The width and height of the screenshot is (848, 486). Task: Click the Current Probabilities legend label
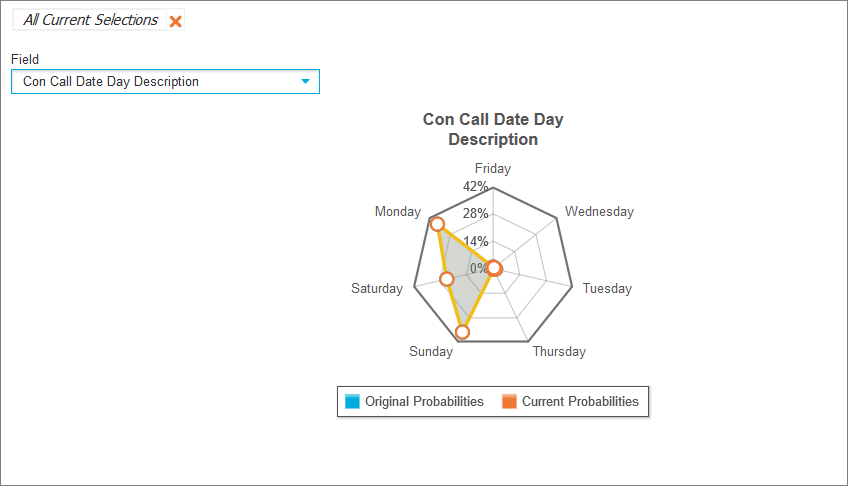(x=580, y=401)
